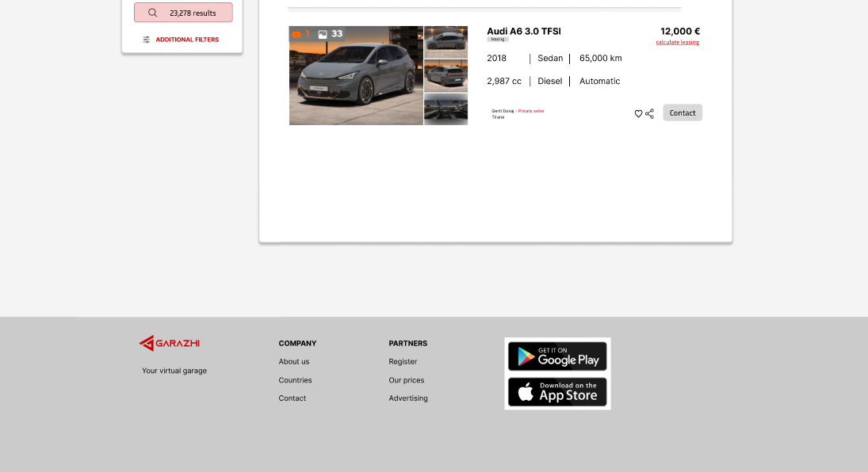
Task: Click the photo gallery icon showing 33
Action: (x=323, y=34)
